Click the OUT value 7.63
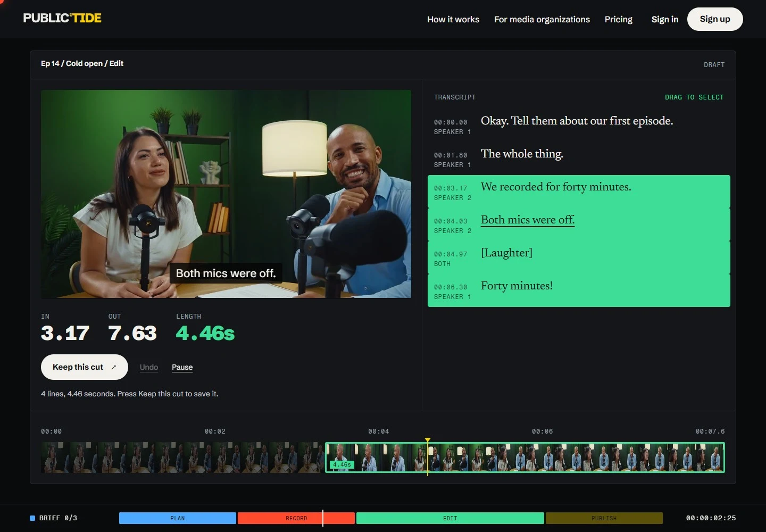 click(132, 334)
